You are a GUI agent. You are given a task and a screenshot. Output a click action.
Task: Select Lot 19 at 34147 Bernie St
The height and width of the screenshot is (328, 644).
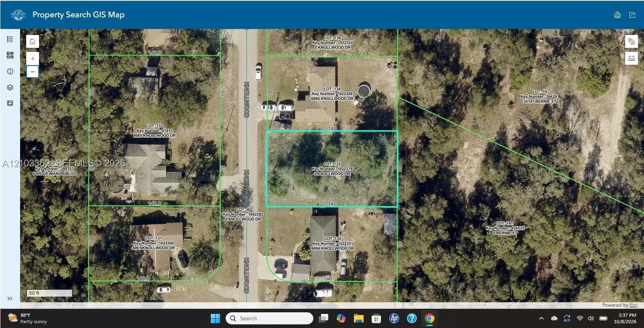(540, 96)
